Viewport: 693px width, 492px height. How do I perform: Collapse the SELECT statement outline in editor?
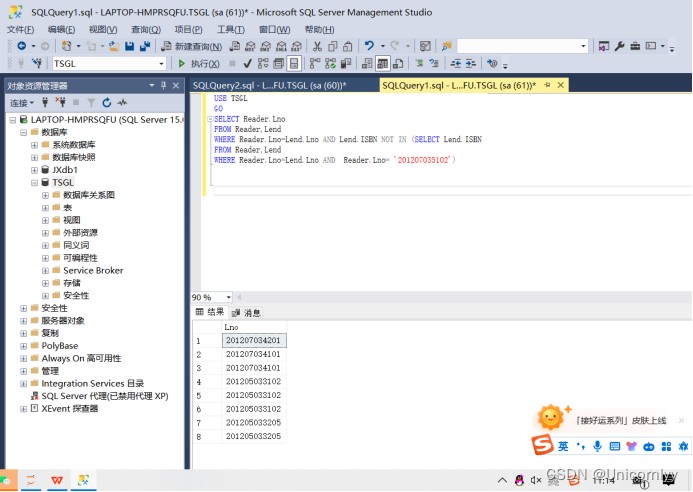(210, 119)
